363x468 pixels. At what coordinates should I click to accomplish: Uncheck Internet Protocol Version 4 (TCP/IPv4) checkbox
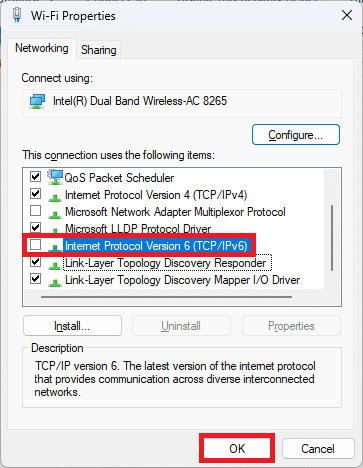click(35, 194)
